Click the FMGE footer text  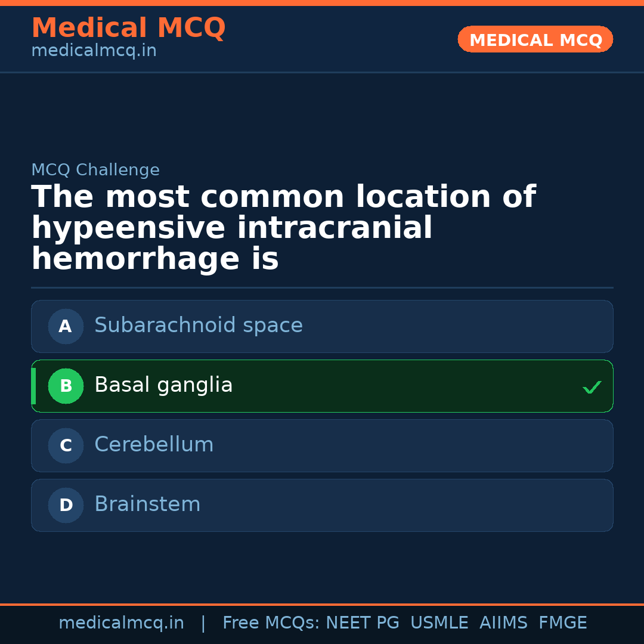[562, 623]
